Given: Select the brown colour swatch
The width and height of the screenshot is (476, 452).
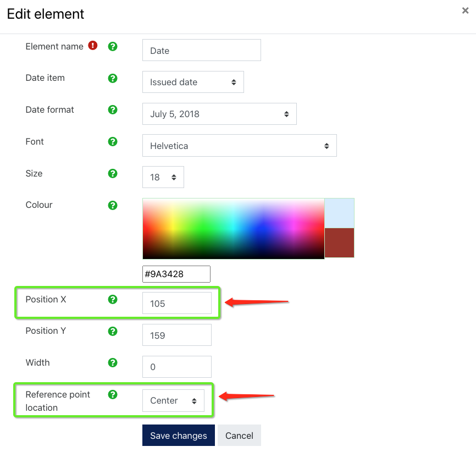Looking at the screenshot, I should [339, 242].
